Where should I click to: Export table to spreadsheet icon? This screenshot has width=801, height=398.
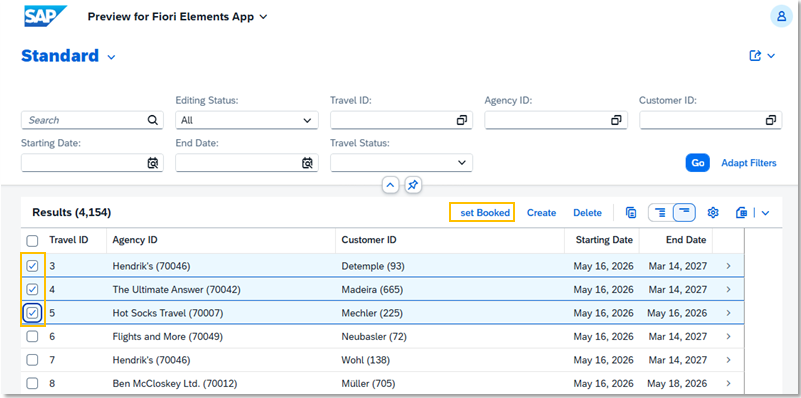coord(742,213)
